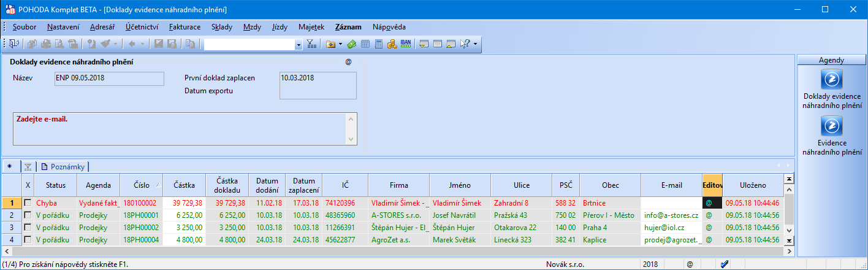
Task: Click the Datum zaplacení column header
Action: click(x=304, y=185)
